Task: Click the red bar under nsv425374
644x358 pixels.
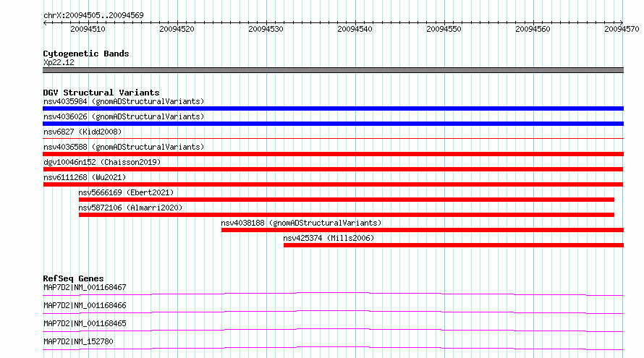Action: (454, 245)
